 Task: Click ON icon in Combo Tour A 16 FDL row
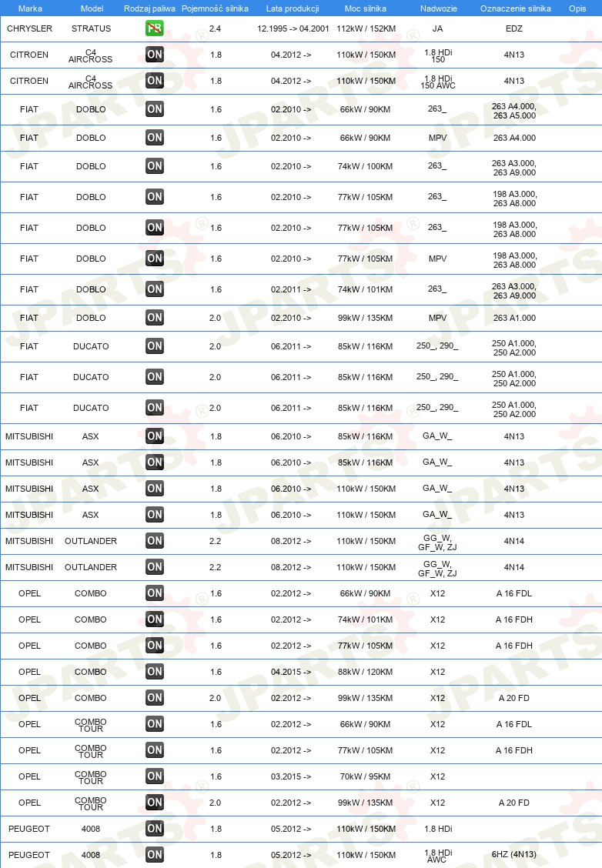155,724
